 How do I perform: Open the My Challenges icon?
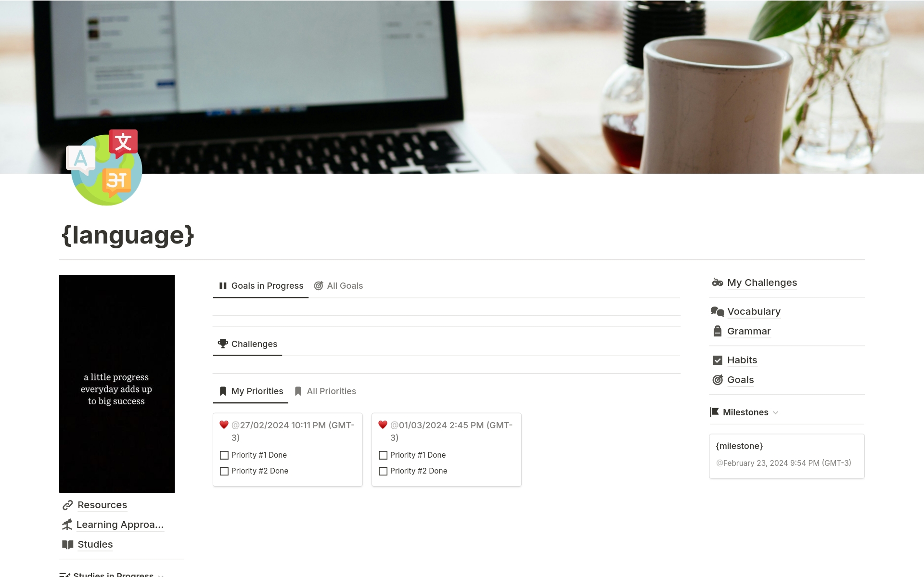point(718,282)
